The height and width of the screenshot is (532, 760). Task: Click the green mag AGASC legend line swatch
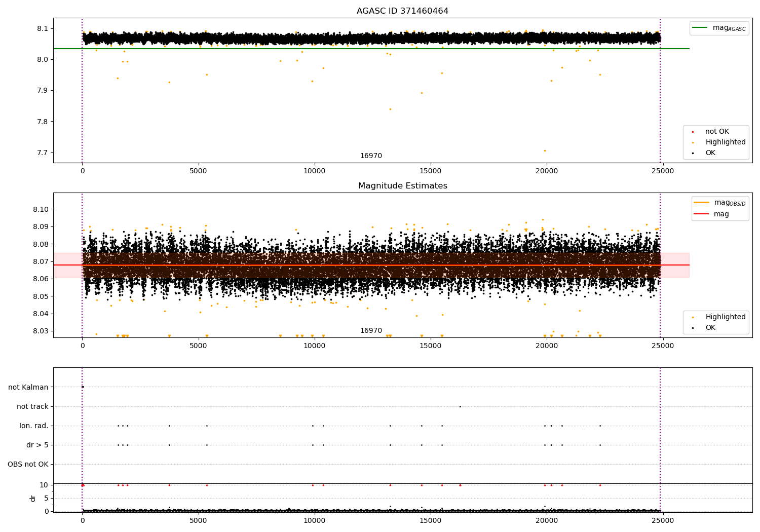coord(700,28)
